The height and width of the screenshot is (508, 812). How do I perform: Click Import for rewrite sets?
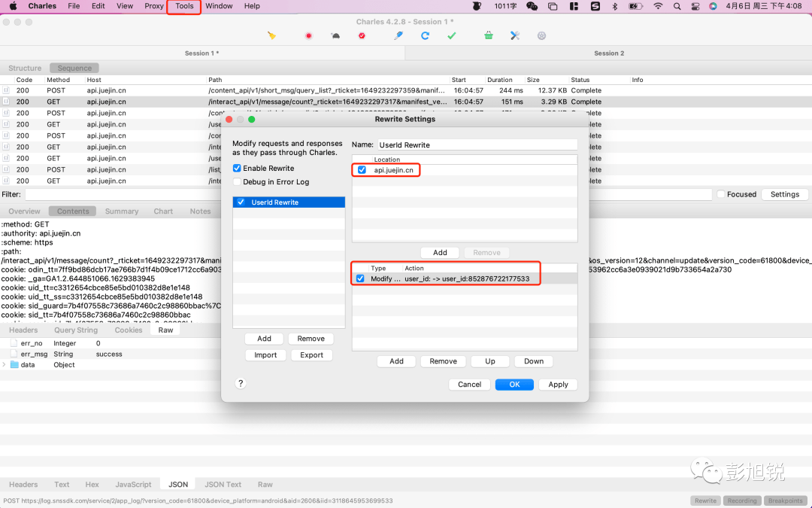[265, 355]
